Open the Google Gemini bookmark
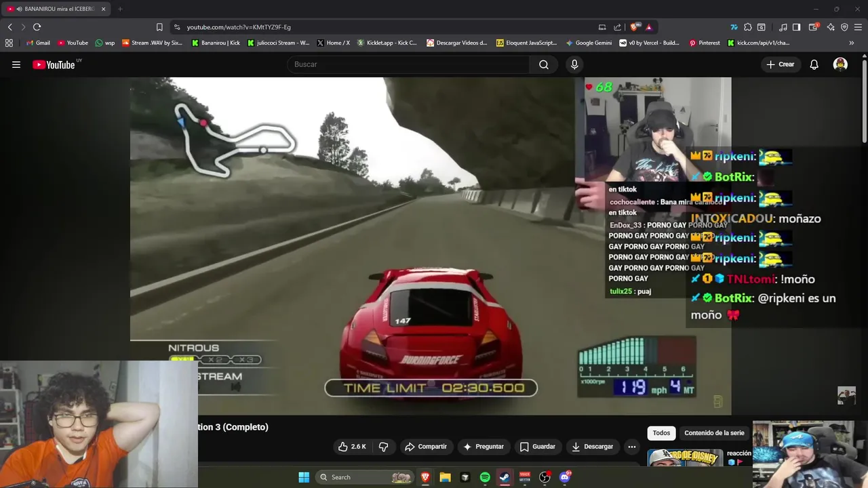 click(x=589, y=43)
